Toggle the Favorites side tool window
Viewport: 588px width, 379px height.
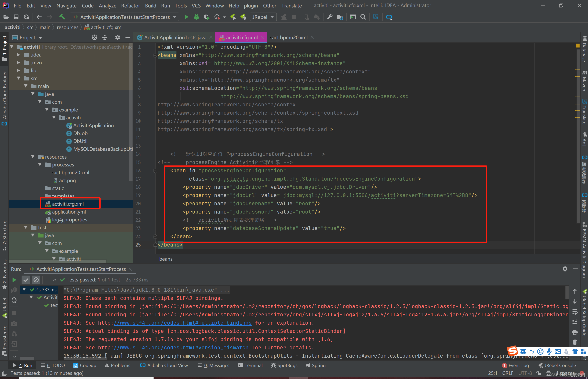coord(5,275)
